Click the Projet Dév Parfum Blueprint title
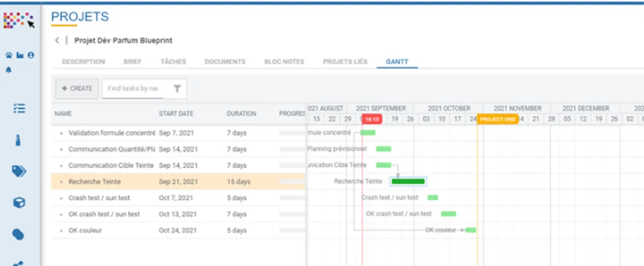Viewport: 644px width, 266px height. pos(123,40)
